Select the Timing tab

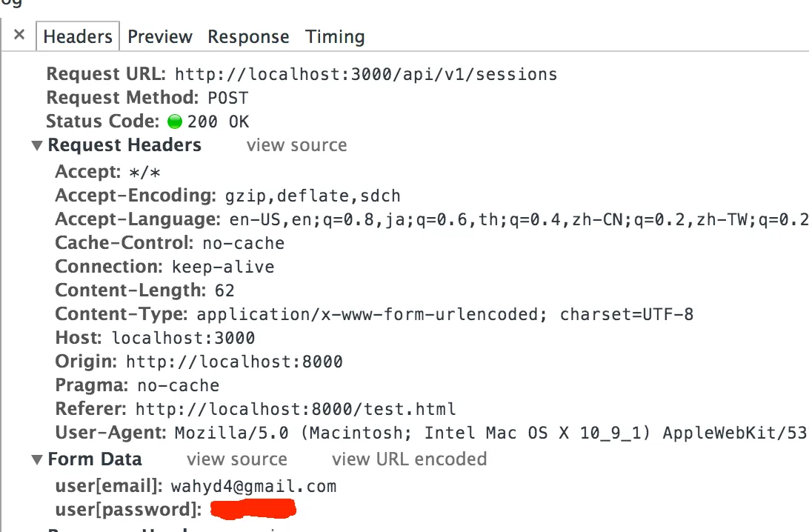tap(335, 36)
